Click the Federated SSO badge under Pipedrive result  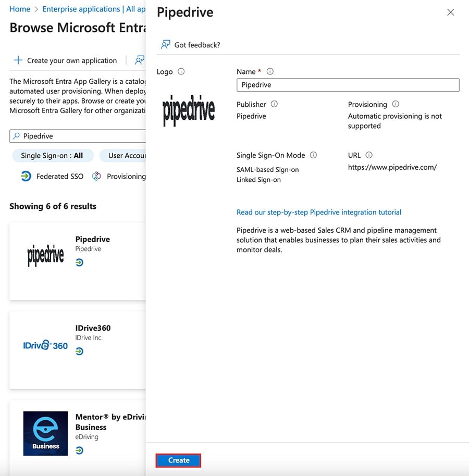[x=79, y=262]
